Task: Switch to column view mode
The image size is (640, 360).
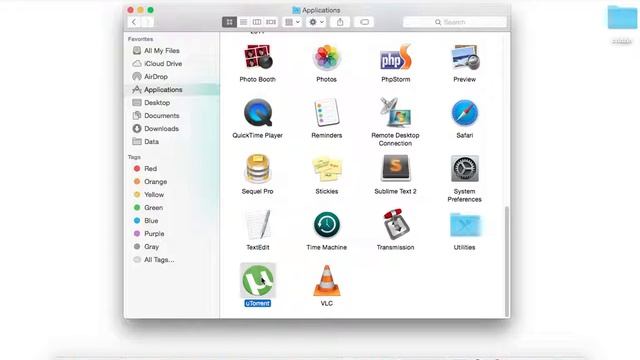Action: 257,22
